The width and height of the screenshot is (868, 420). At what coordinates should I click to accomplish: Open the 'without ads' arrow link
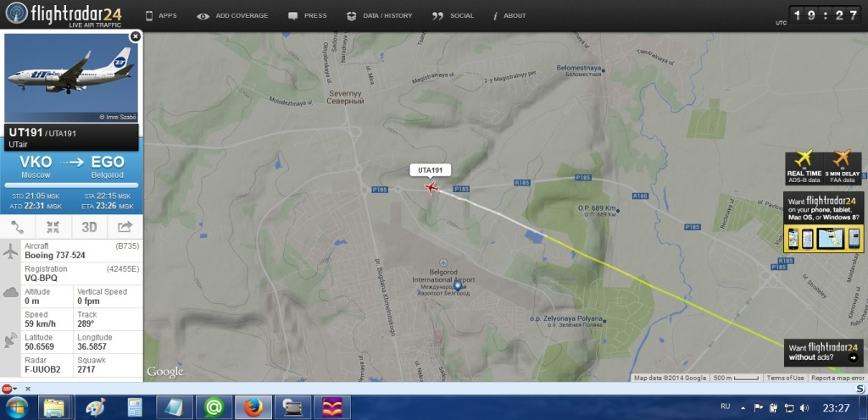tap(853, 357)
